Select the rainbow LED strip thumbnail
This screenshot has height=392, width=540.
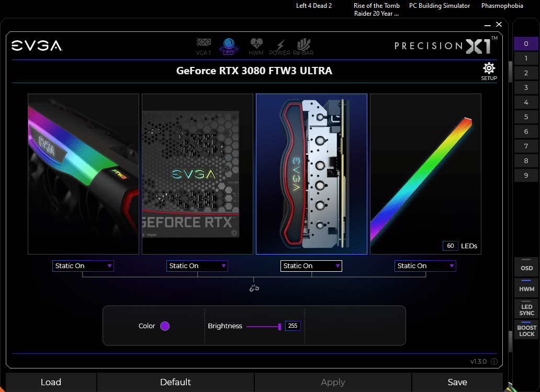(x=425, y=174)
